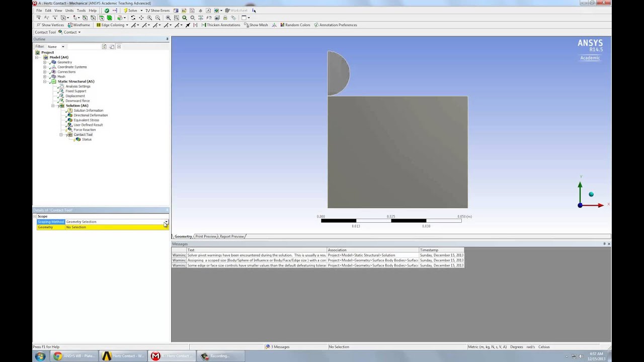Select the Rotate view tool

click(x=133, y=18)
